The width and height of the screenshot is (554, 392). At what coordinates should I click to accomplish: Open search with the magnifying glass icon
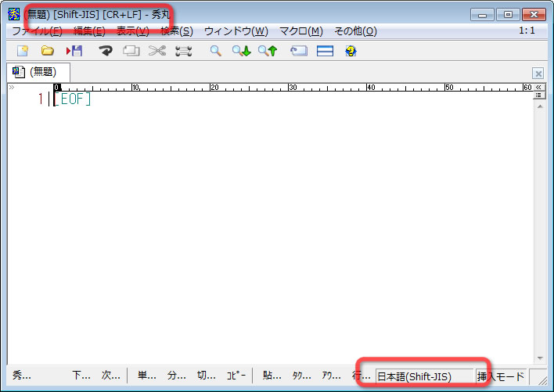coord(215,51)
